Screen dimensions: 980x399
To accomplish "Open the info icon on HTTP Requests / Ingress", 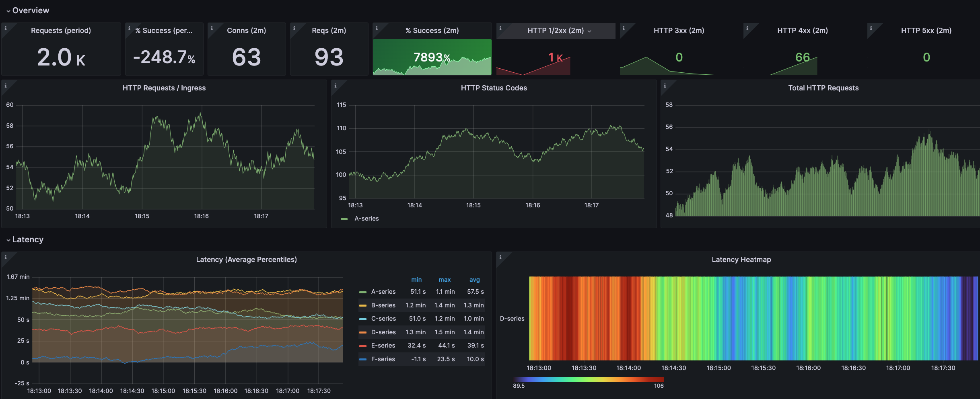I will click(x=5, y=85).
